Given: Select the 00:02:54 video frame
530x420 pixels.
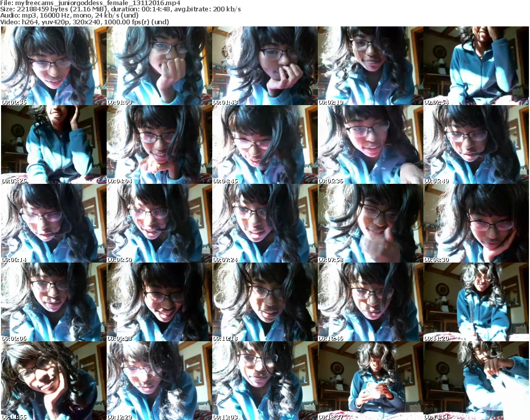Looking at the screenshot, I should pos(476,66).
